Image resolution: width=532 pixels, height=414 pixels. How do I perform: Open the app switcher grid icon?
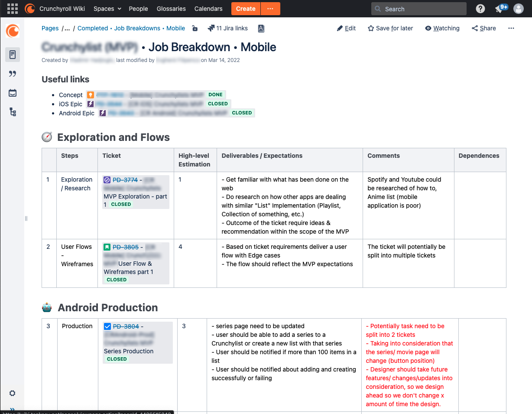(13, 9)
